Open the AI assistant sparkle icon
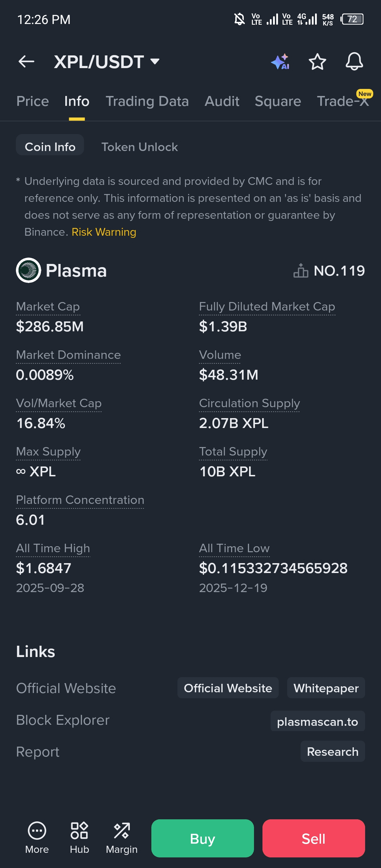This screenshot has width=381, height=868. tap(280, 62)
